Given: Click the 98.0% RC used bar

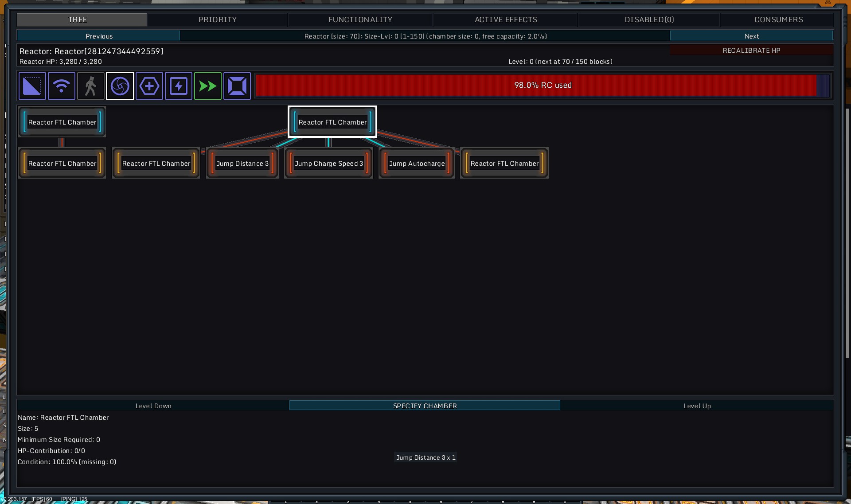Looking at the screenshot, I should click(x=542, y=85).
